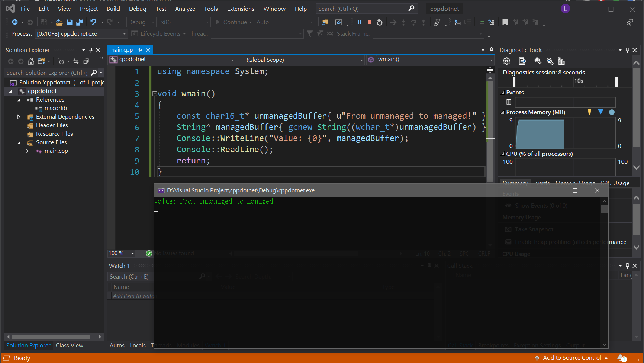Pause debugging with Break All button

coord(360,22)
